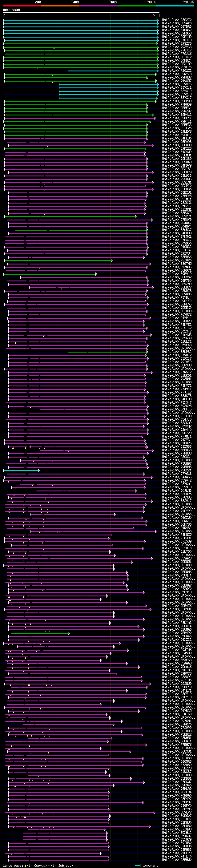The width and height of the screenshot is (197, 868).
Task: Open hit UniRef100_Q8S4X0
Action: [x=177, y=23]
